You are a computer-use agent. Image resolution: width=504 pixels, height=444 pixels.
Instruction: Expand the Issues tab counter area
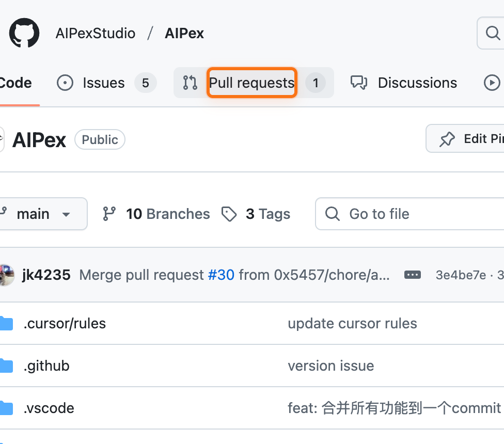point(145,83)
